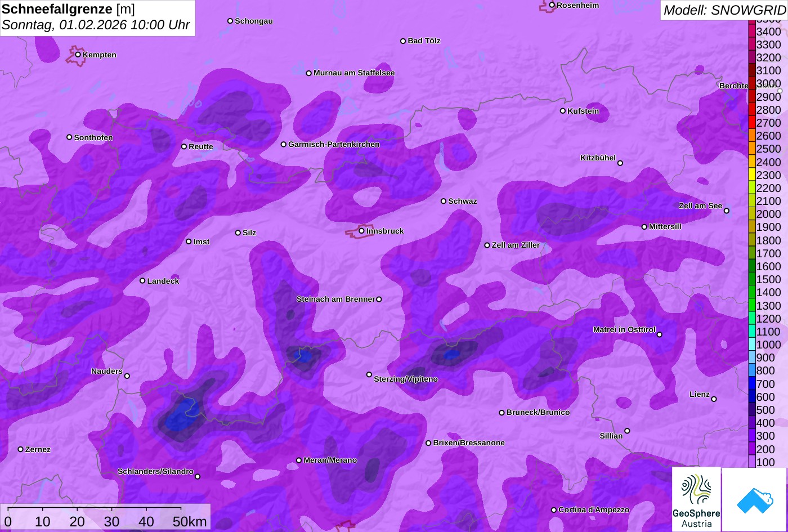This screenshot has height=532, width=788.
Task: Click the Silz label
Action: click(x=249, y=233)
